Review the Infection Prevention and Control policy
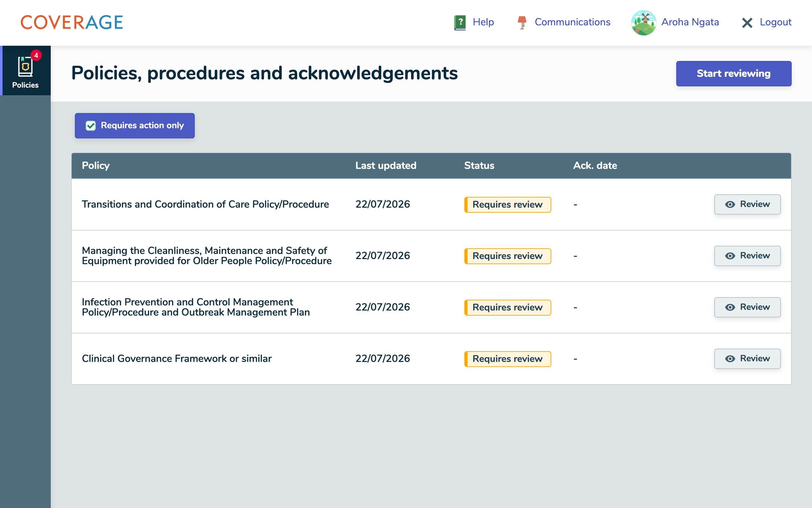The image size is (812, 508). pos(747,307)
